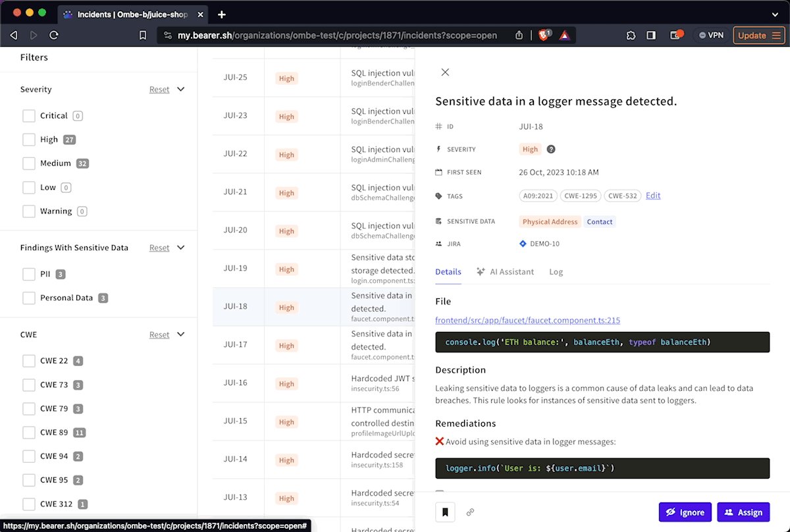Check the Critical severity checkbox
Viewport: 790px width, 532px height.
[29, 116]
